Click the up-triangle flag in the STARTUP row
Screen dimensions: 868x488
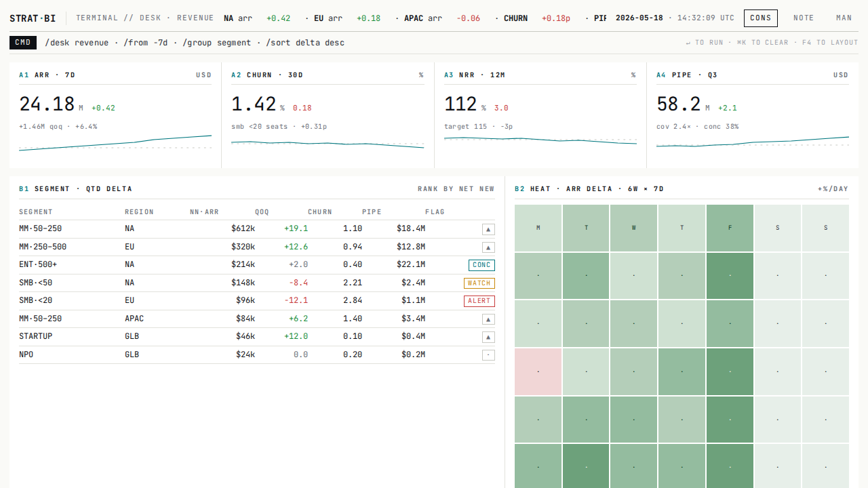point(488,337)
